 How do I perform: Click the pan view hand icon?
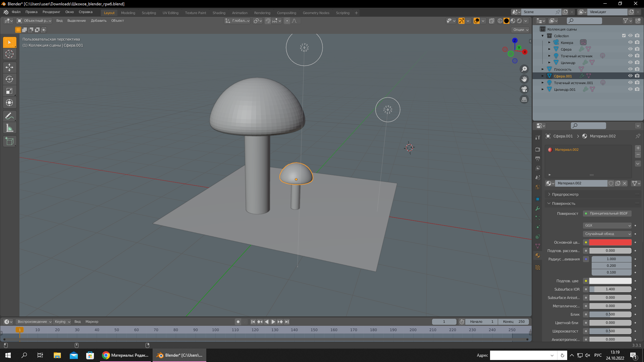[x=524, y=79]
